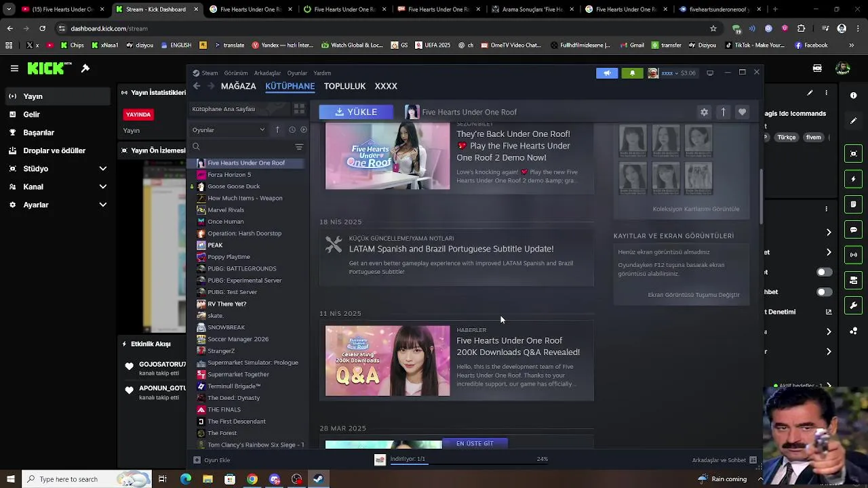The image size is (868, 488).
Task: Click Ekran Görüntüsü Tuşunu Değiştir
Action: click(693, 295)
